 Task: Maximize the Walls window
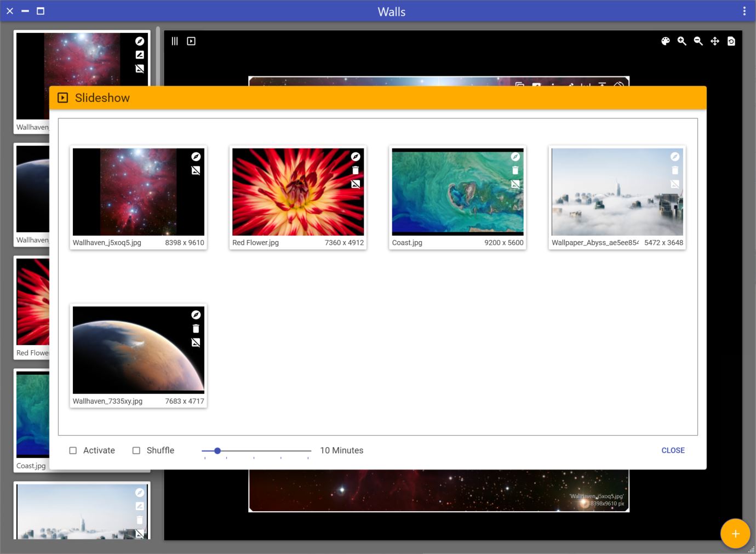click(41, 11)
